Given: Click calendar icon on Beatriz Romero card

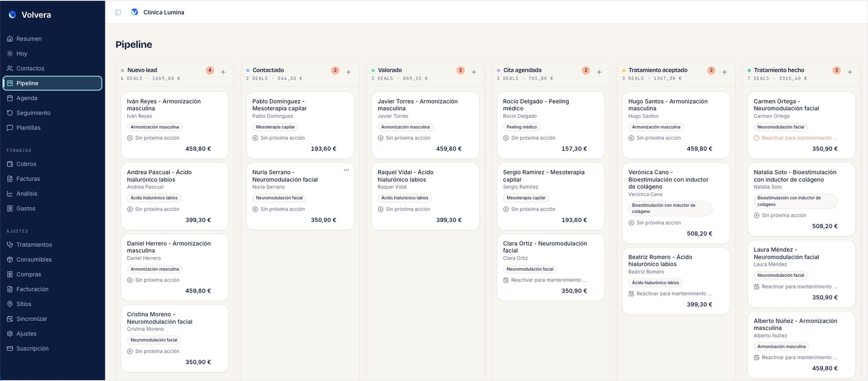Looking at the screenshot, I should click(x=631, y=294).
